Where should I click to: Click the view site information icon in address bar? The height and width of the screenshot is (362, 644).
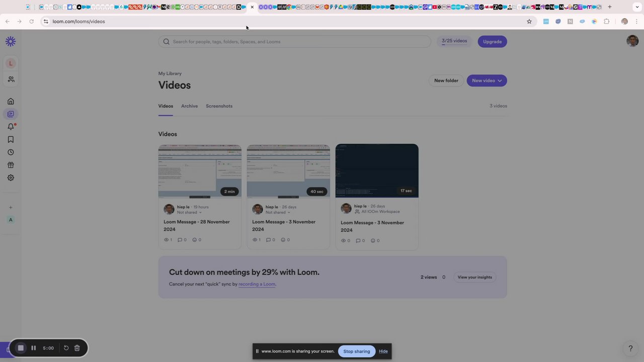click(x=46, y=22)
